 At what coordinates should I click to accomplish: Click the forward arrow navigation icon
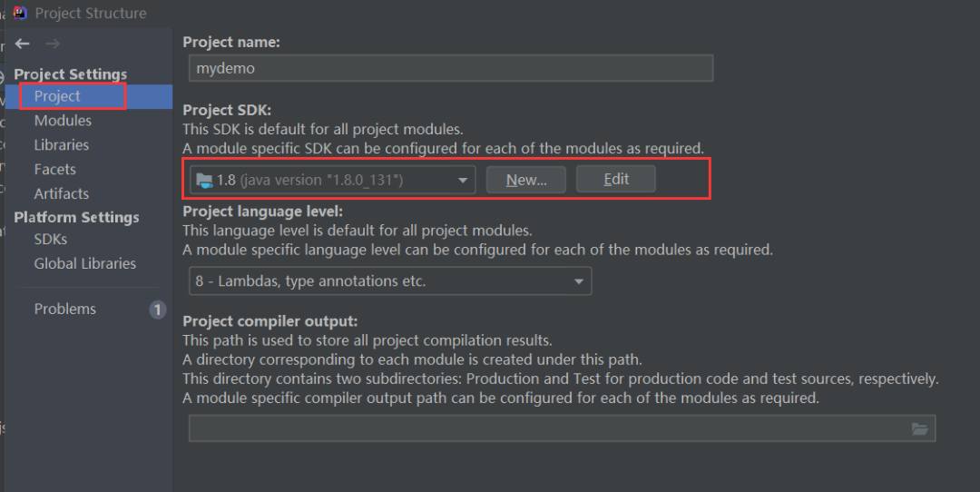tap(53, 44)
